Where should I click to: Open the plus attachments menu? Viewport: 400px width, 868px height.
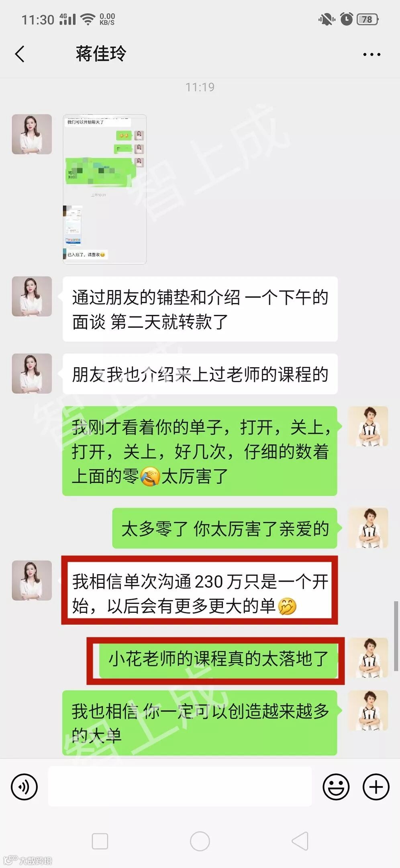click(x=376, y=787)
